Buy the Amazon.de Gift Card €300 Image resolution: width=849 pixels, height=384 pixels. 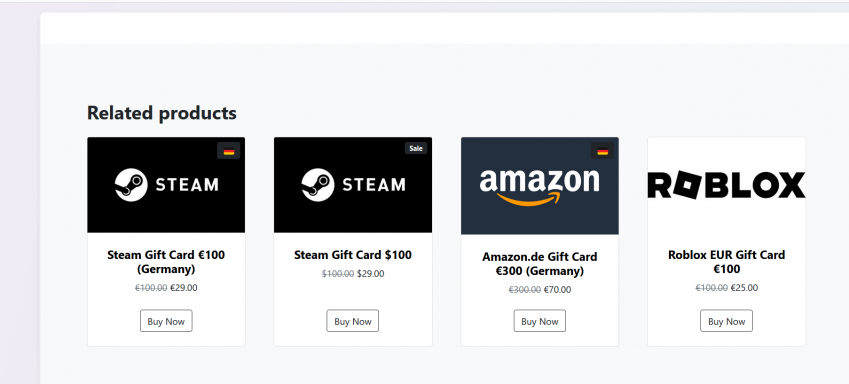click(540, 321)
